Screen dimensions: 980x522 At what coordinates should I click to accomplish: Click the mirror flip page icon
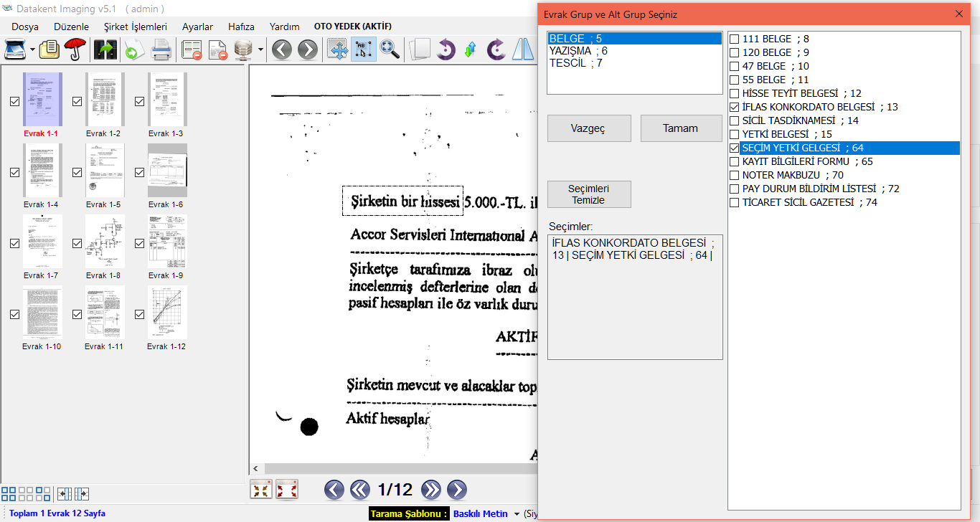coord(523,49)
